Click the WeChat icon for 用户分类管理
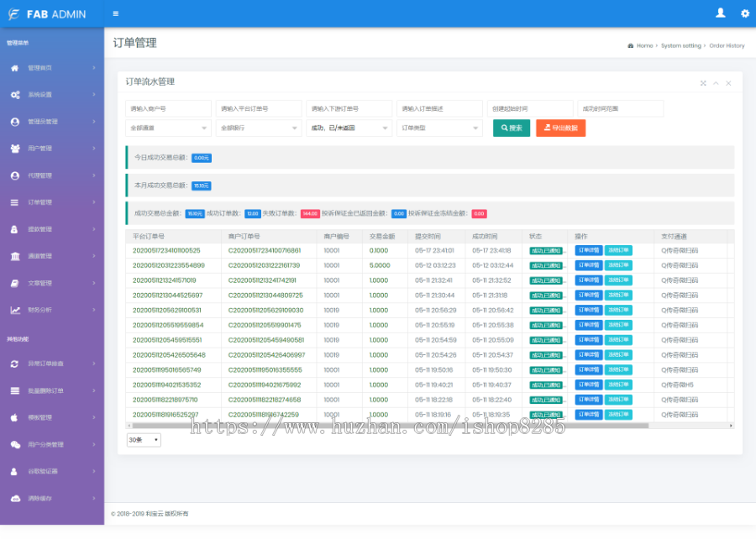Viewport: 756px width, 539px height. point(15,445)
